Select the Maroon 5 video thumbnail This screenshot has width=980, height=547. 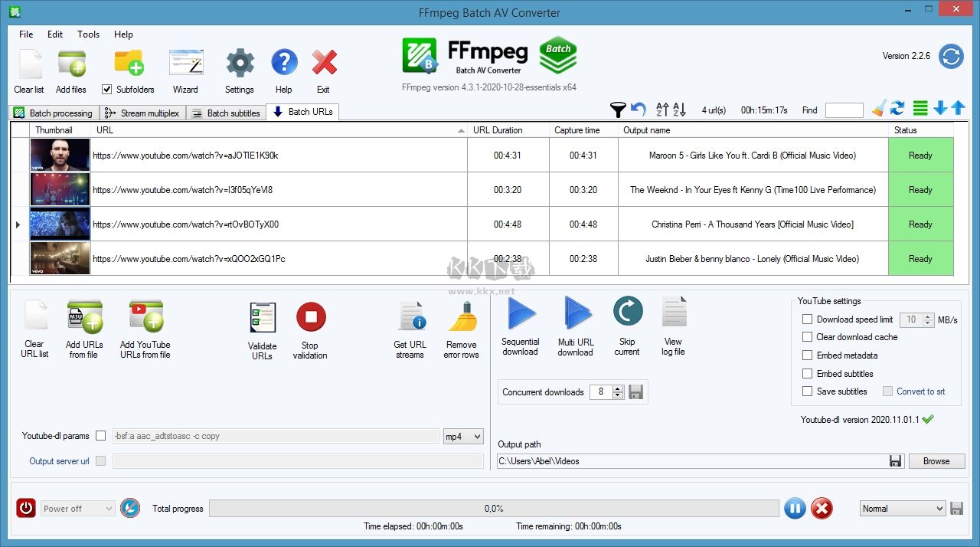59,155
